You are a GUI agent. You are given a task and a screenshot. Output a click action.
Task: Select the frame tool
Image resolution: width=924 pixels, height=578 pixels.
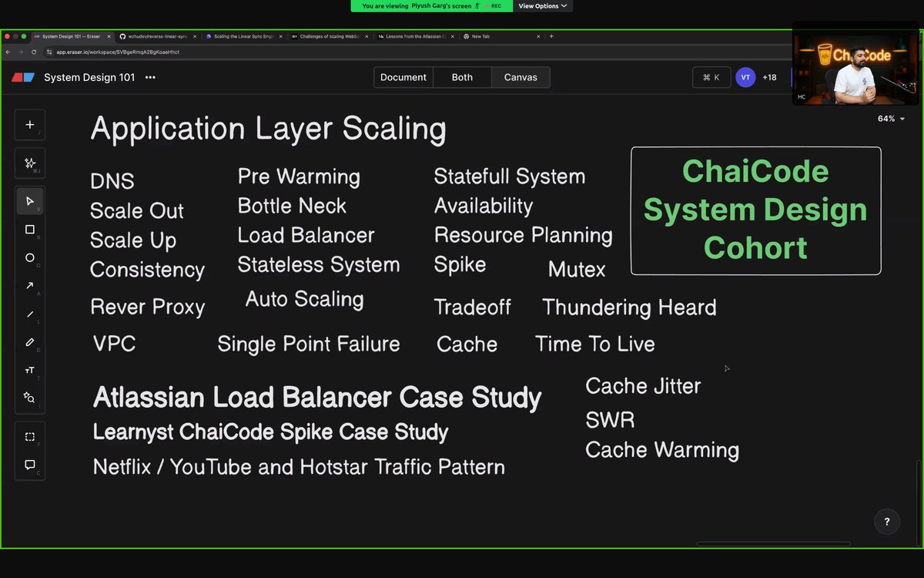[x=30, y=436]
